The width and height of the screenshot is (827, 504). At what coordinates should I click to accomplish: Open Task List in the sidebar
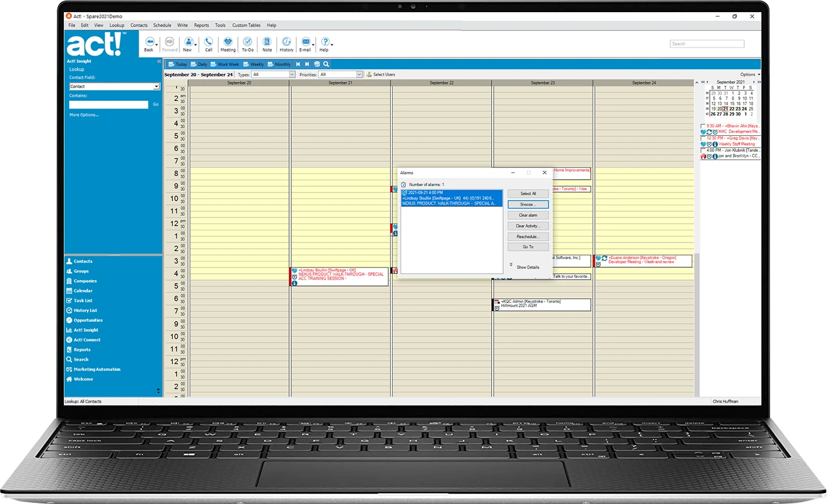point(80,301)
